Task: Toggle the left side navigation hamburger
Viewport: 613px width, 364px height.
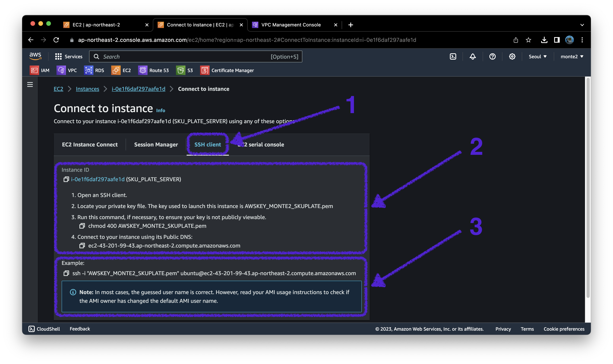Action: (30, 85)
